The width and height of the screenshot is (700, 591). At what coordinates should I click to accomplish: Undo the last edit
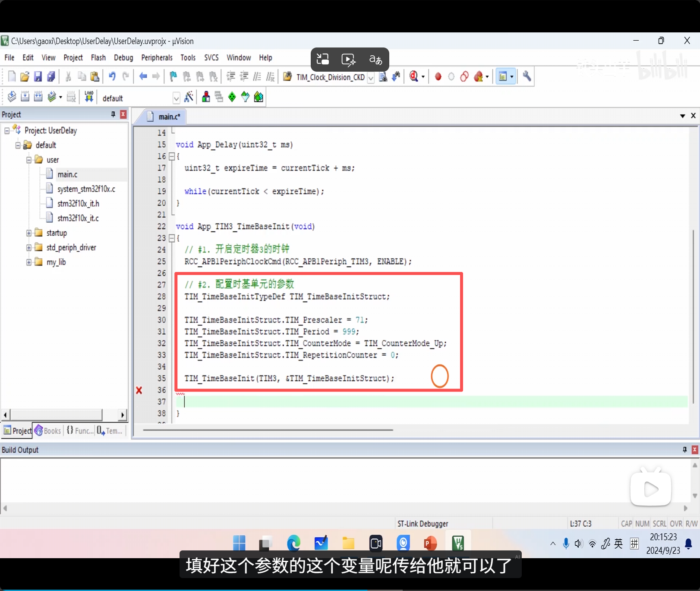click(112, 76)
